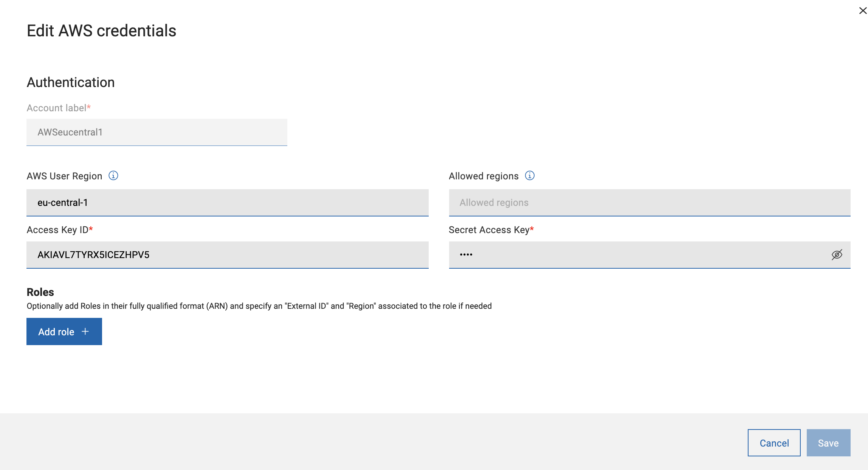
Task: Click the AWS User Region eu-central-1 field
Action: (x=227, y=202)
